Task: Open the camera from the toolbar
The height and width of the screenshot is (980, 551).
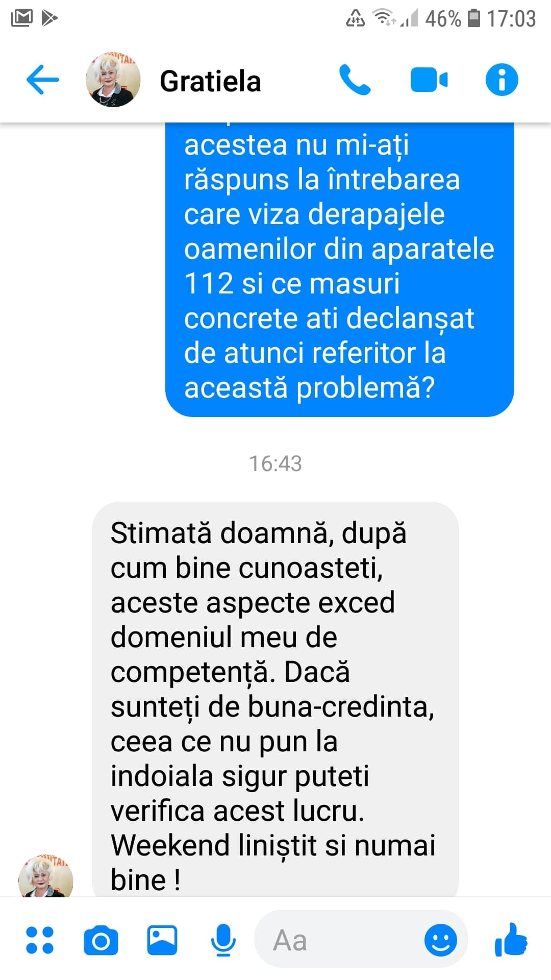Action: (x=101, y=940)
